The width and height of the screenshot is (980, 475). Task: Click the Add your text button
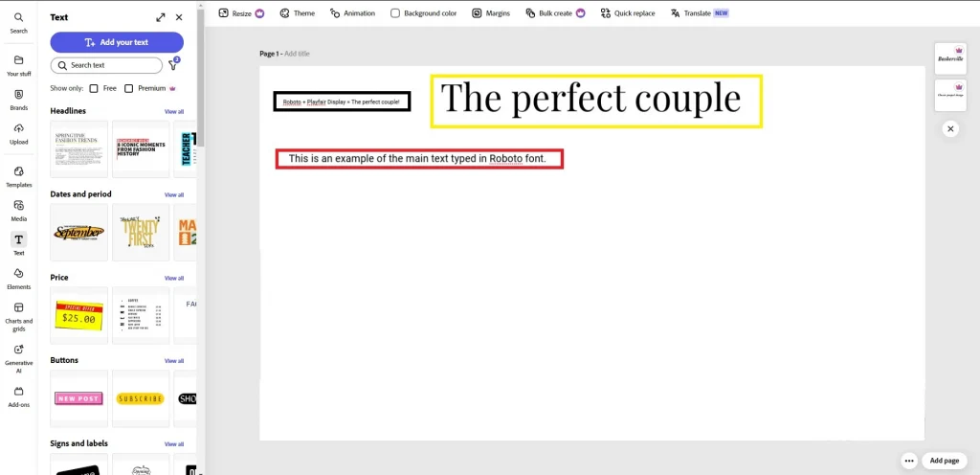pos(117,42)
